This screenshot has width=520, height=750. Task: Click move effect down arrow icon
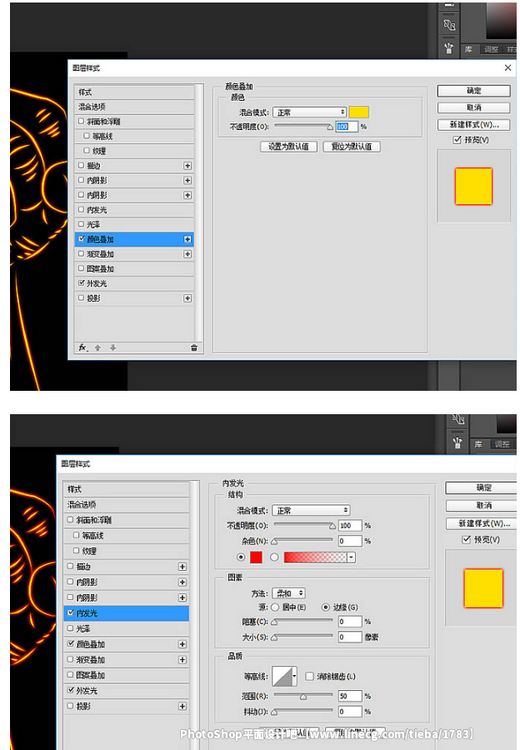point(113,348)
